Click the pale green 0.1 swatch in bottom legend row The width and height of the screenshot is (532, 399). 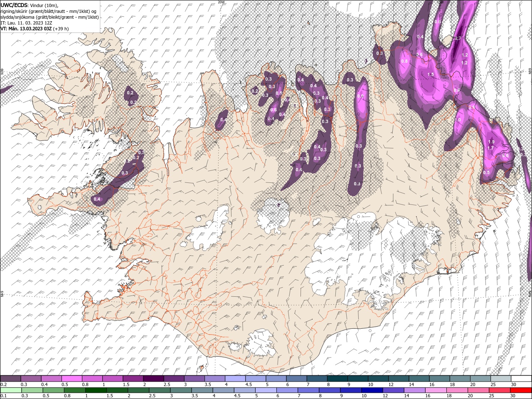[x=11, y=390]
